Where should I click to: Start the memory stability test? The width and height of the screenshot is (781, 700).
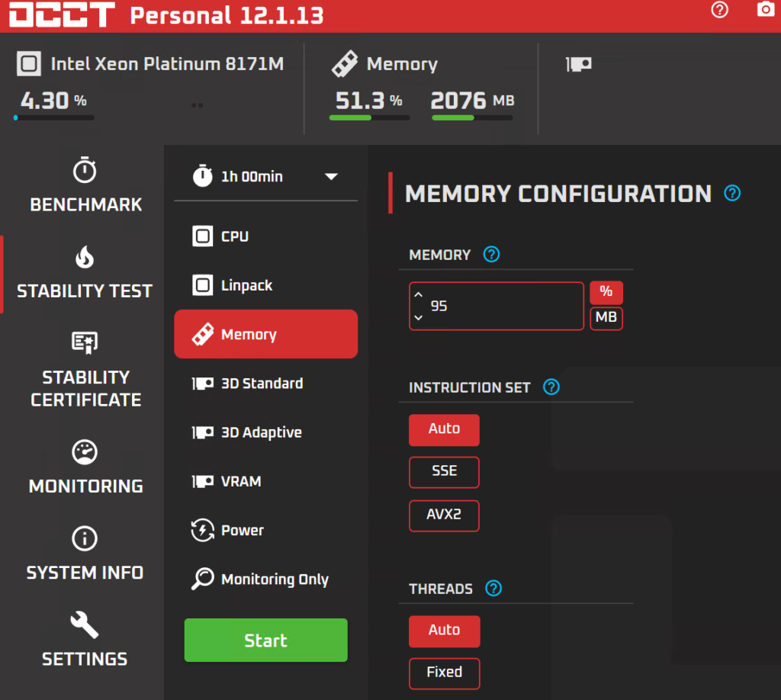(x=266, y=641)
